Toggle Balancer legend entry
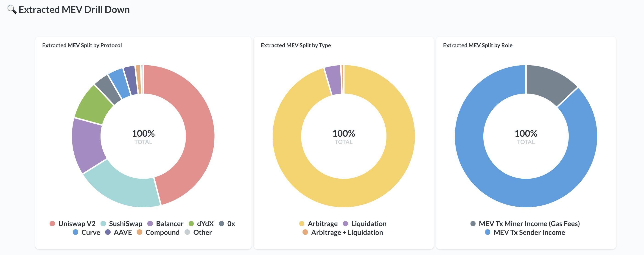Screen dimensions: 644x255 165,224
